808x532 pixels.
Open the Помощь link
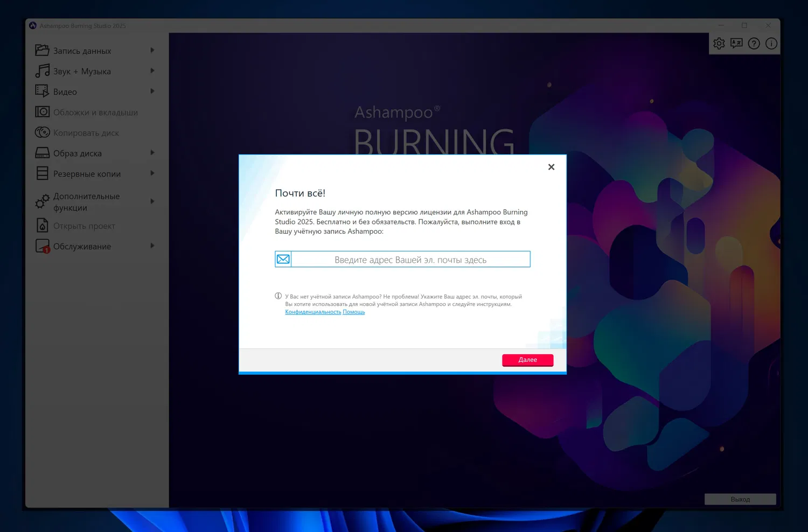pyautogui.click(x=354, y=312)
